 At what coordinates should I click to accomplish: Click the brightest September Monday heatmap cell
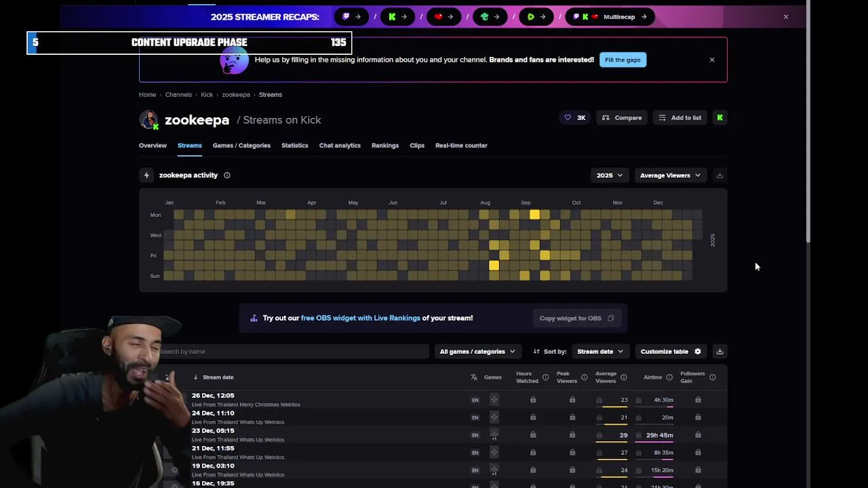coord(534,215)
